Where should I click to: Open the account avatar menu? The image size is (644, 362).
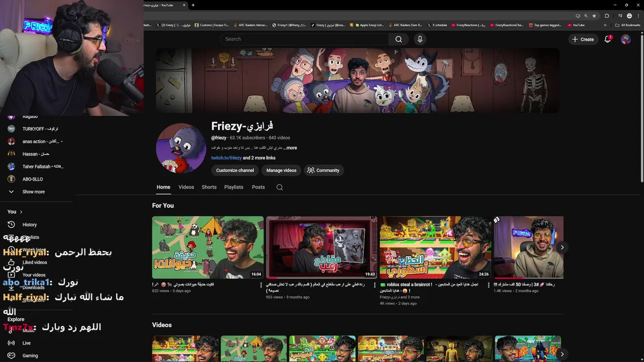pos(626,39)
